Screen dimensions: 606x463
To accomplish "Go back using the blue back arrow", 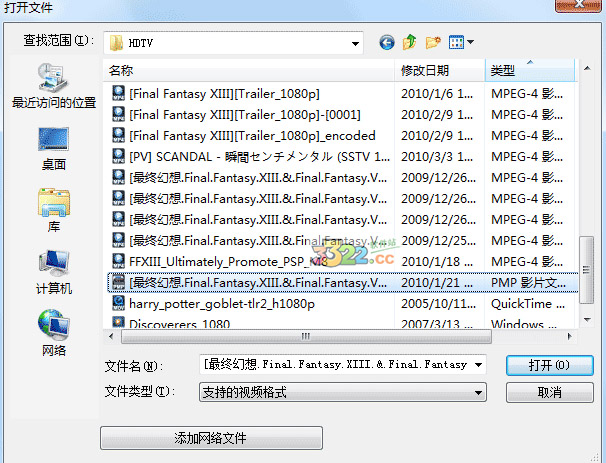I will pos(386,42).
